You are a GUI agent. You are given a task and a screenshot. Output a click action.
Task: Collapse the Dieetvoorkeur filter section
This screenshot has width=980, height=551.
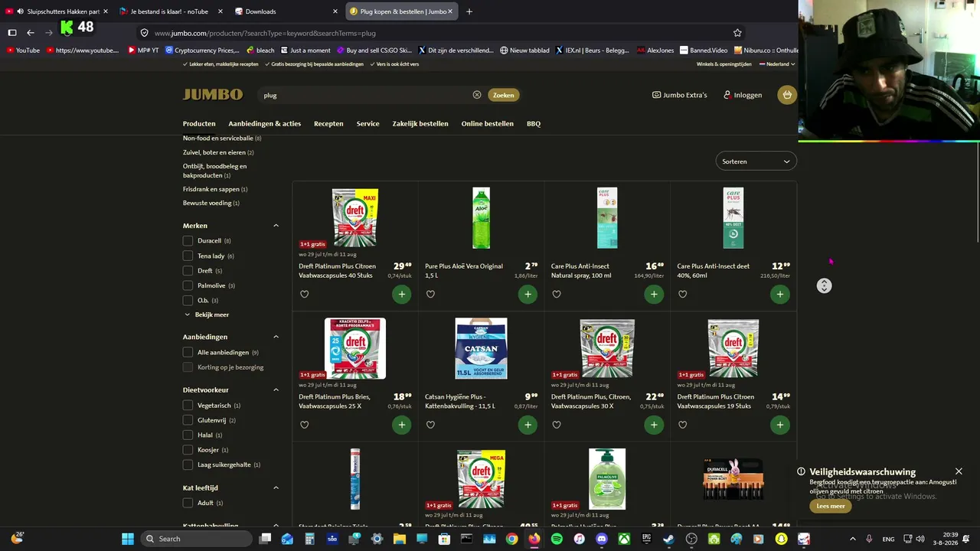pyautogui.click(x=276, y=390)
